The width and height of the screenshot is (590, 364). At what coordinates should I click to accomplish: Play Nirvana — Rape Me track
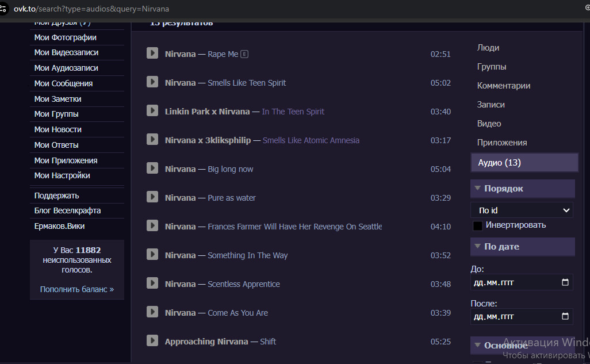point(152,53)
